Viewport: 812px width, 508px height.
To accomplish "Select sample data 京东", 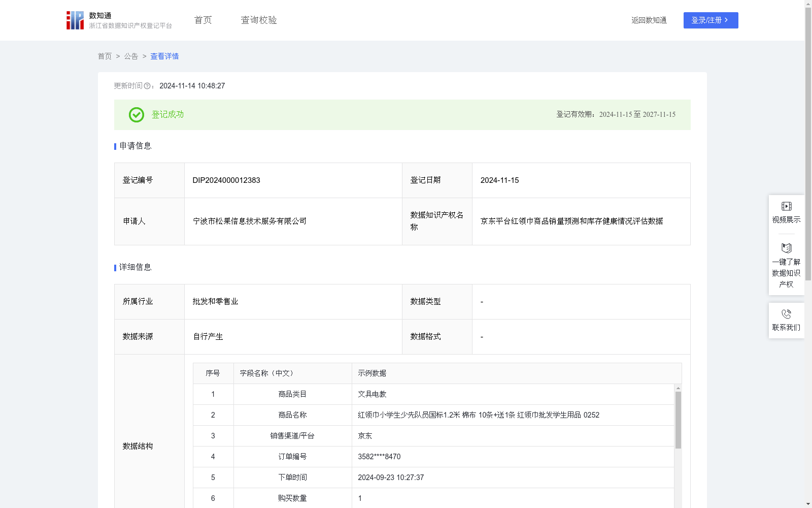I will tap(365, 436).
